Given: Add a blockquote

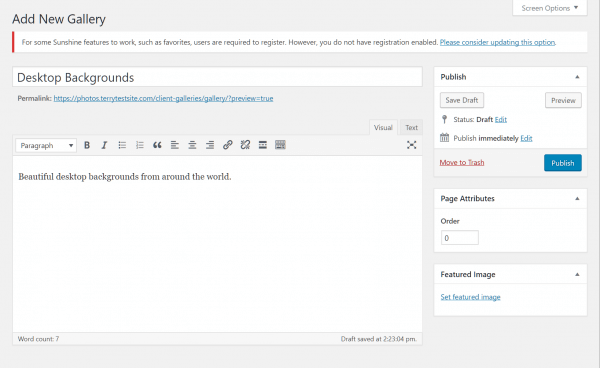Looking at the screenshot, I should pyautogui.click(x=157, y=145).
